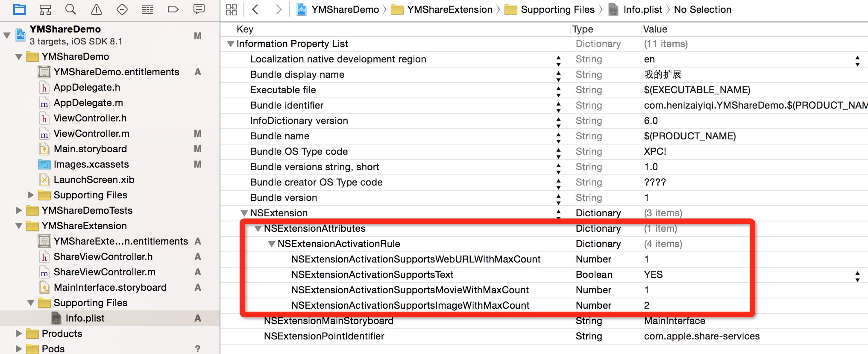Click the YMShareExtension breadcrumb in jump bar

(442, 9)
